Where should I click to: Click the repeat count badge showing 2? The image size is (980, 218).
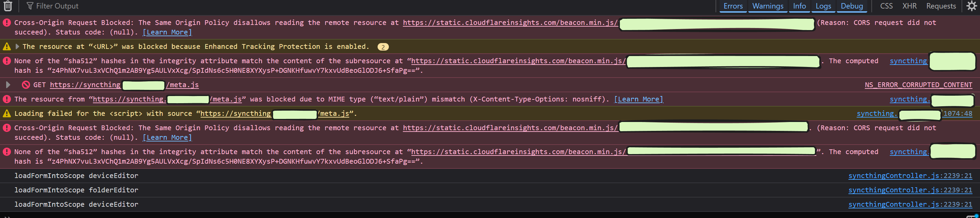pyautogui.click(x=383, y=47)
